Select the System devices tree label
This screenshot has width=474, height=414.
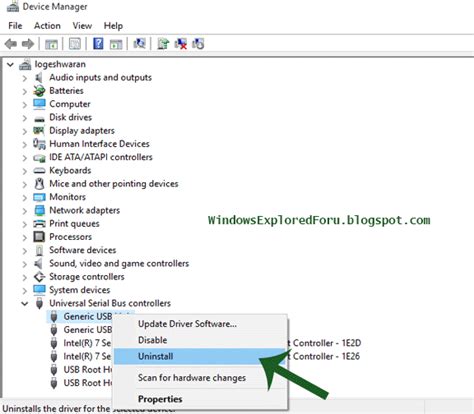(x=80, y=290)
